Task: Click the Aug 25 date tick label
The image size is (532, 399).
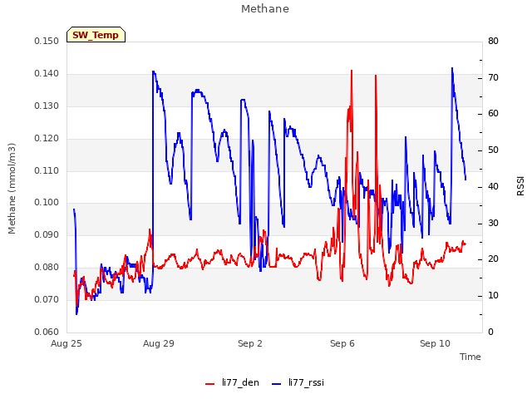Action: pos(66,343)
